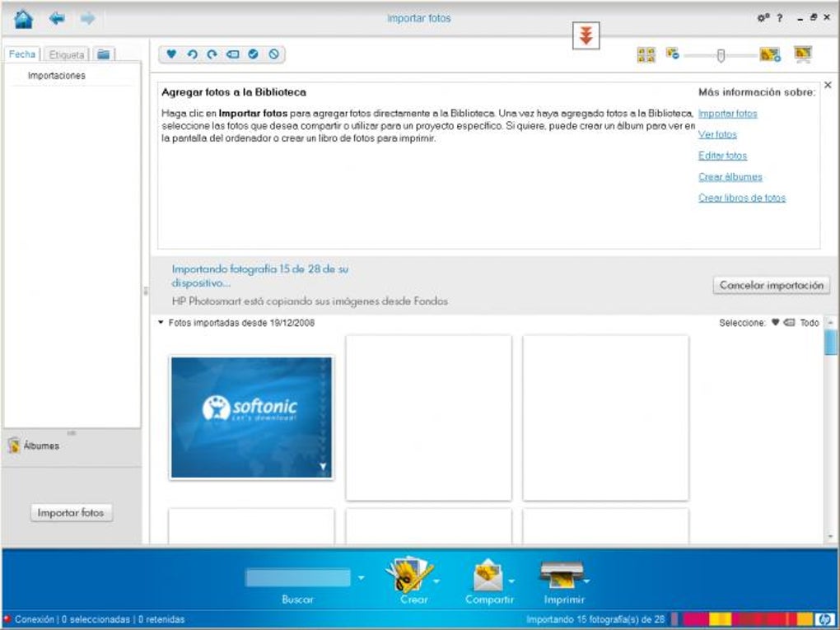The image size is (840, 630).
Task: Click 'Importando 15 fotografía(s) de 28' status text
Action: pyautogui.click(x=595, y=618)
